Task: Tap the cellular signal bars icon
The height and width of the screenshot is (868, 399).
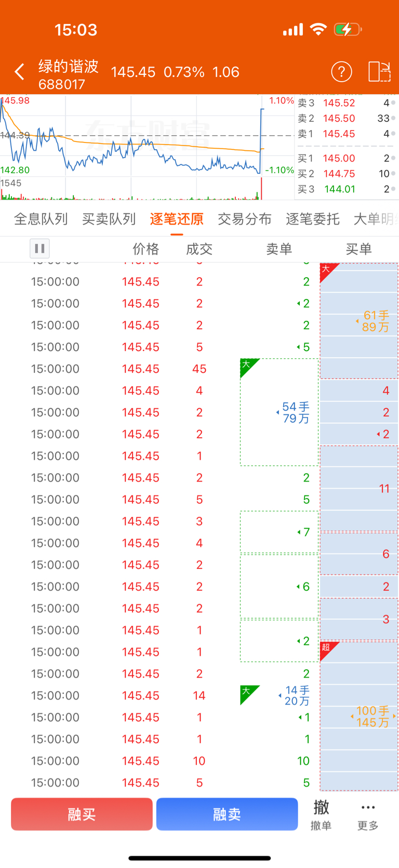Action: (293, 30)
